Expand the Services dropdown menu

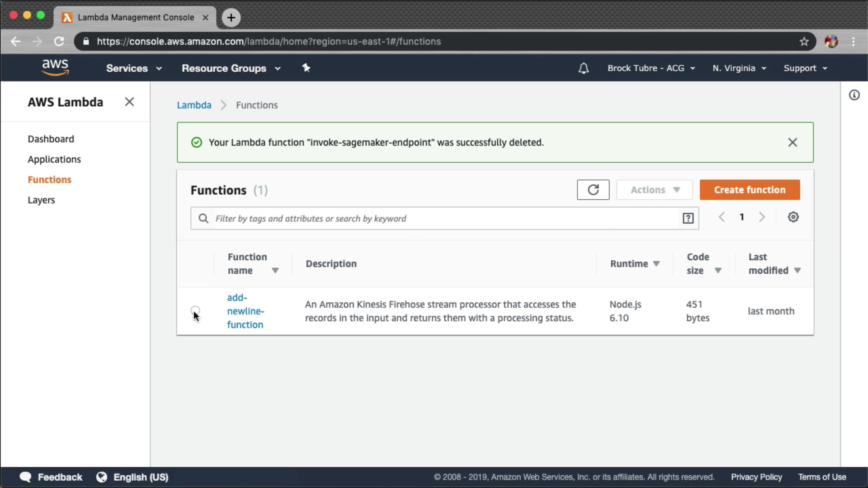[134, 68]
